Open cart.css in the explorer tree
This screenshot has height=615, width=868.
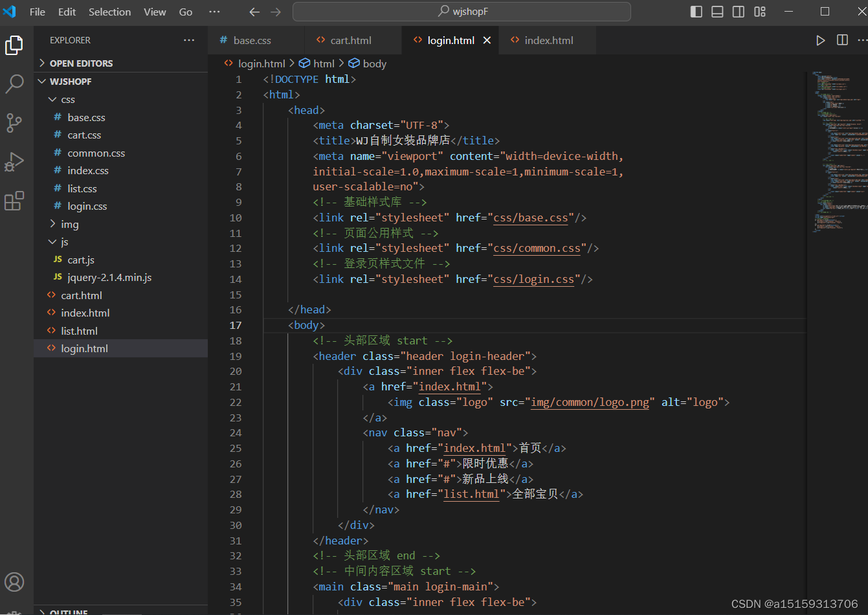pyautogui.click(x=120, y=135)
